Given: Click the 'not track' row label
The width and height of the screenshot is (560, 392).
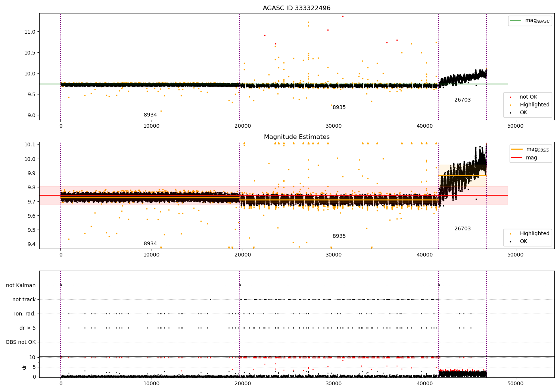Looking at the screenshot, I should [x=24, y=300].
